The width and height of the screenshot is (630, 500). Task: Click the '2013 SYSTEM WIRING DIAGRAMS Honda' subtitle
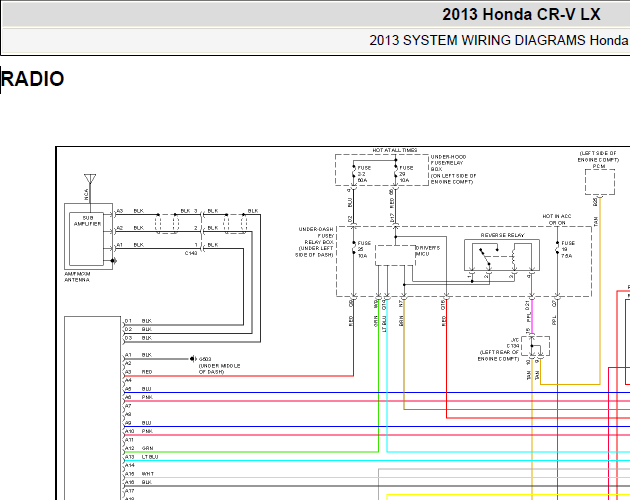point(499,41)
